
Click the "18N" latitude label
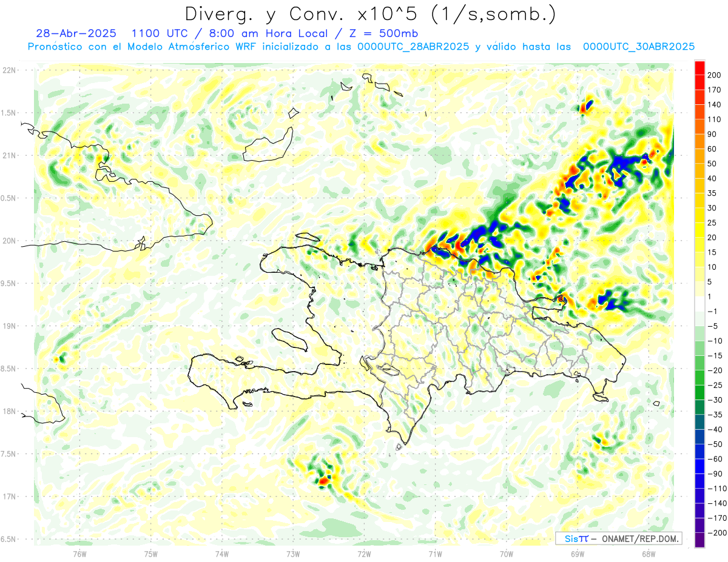(9, 411)
